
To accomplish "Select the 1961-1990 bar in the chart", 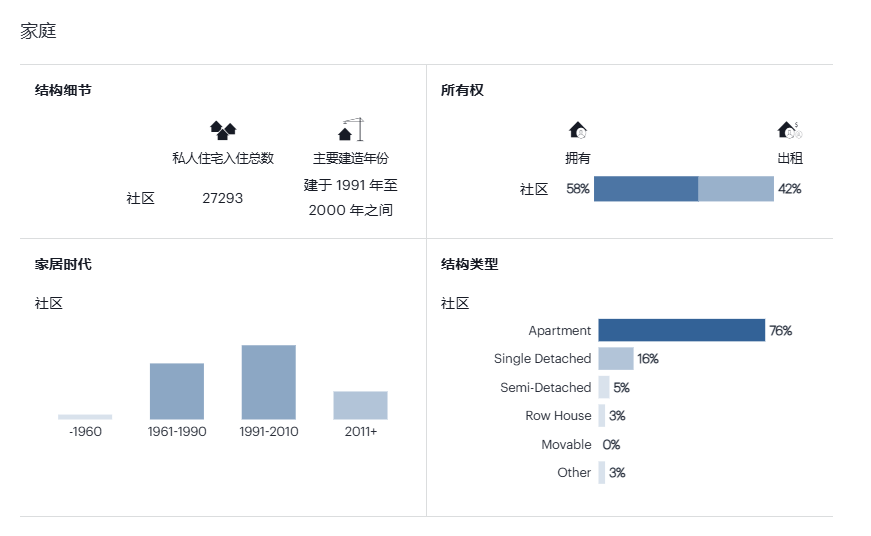I will tap(177, 391).
